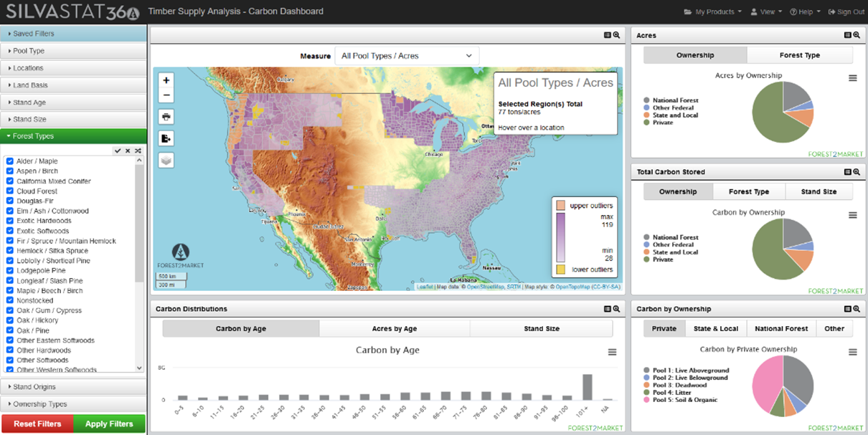Open Carbon by Ownership chart hamburger menu
Screen dimensions: 868x435
[853, 215]
